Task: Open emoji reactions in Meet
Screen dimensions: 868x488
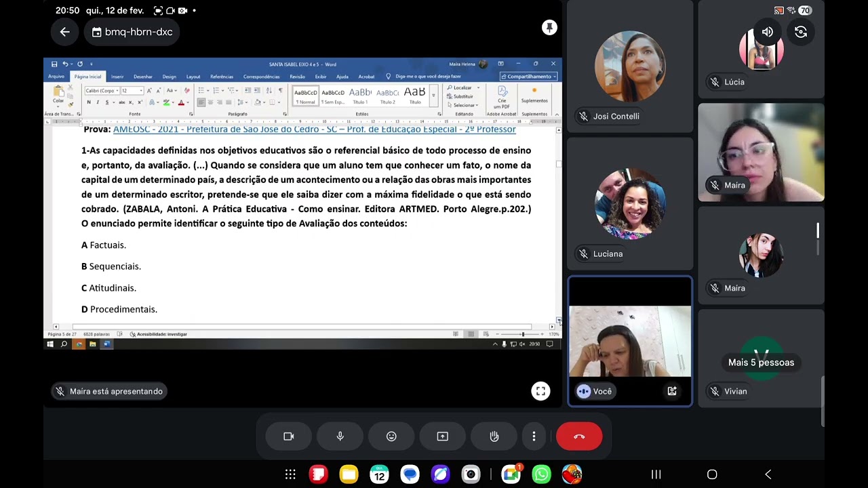Action: (x=391, y=436)
